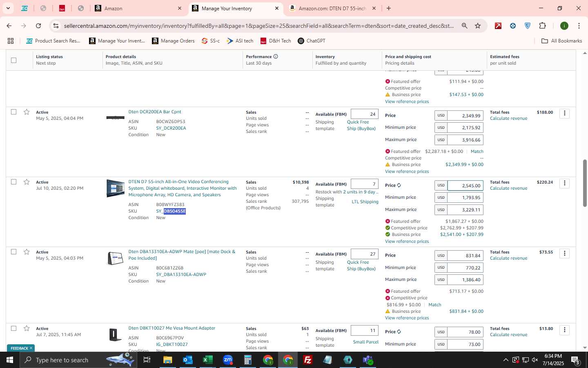
Task: Favorite the Vesa Mount Adapter listing star
Action: tap(27, 328)
